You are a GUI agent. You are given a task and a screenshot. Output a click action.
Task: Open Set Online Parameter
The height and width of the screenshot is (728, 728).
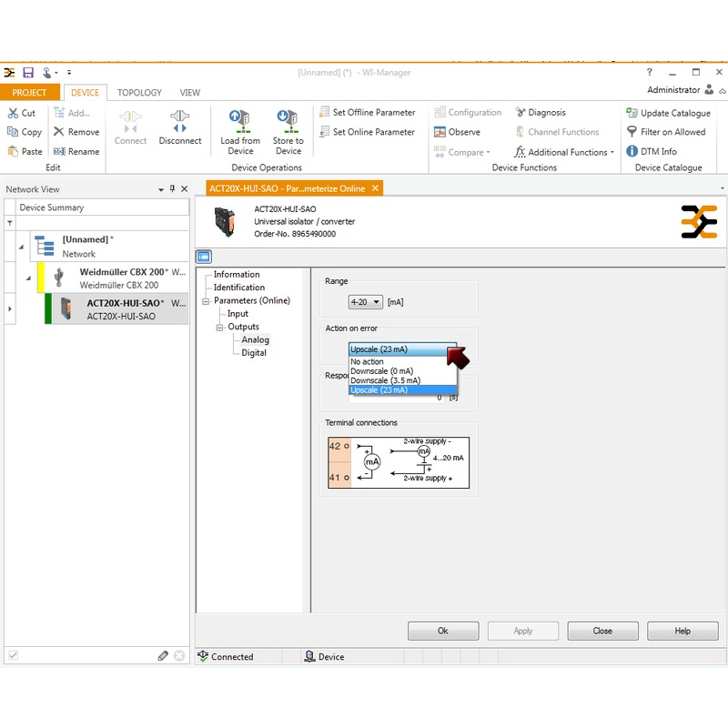coord(367,132)
